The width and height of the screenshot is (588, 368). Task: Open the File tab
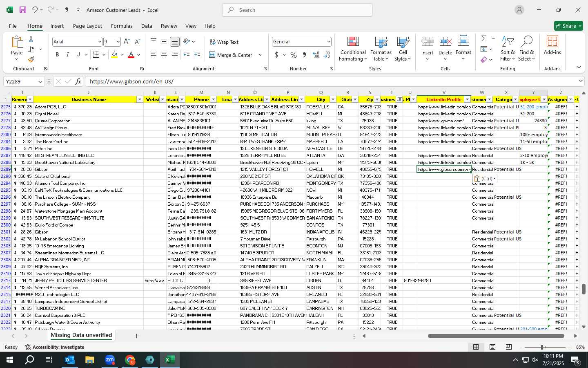pyautogui.click(x=13, y=26)
